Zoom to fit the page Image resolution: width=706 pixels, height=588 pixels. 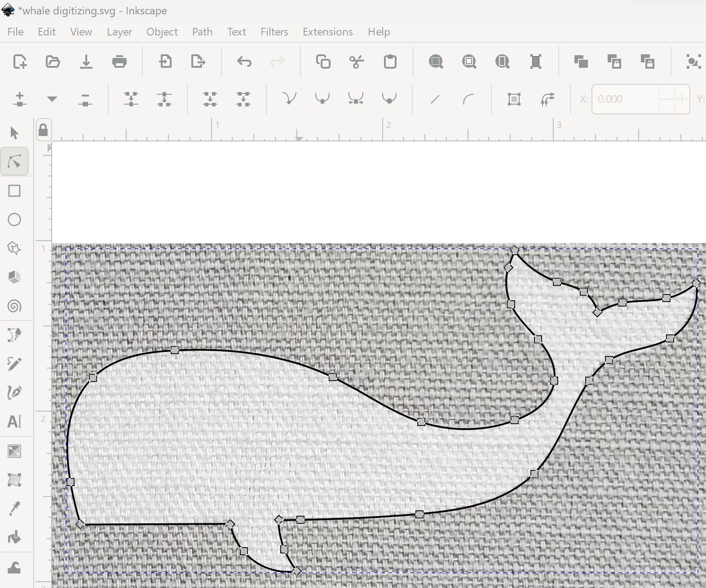[503, 61]
